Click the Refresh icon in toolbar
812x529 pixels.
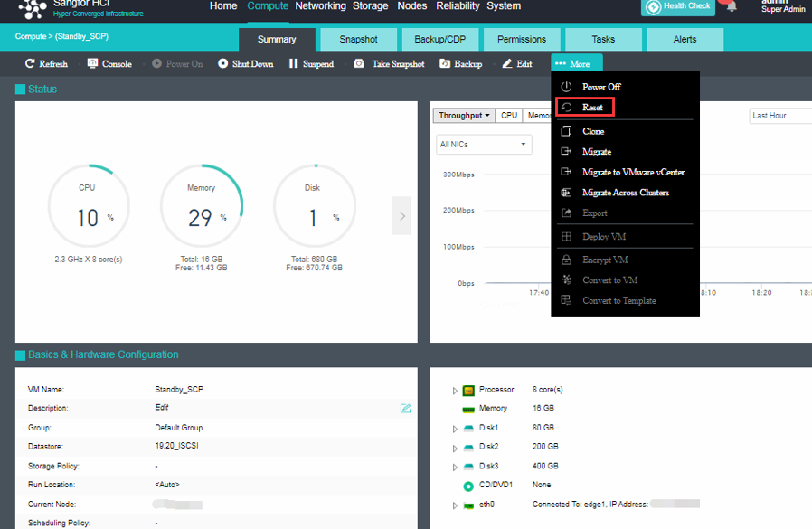(x=30, y=64)
